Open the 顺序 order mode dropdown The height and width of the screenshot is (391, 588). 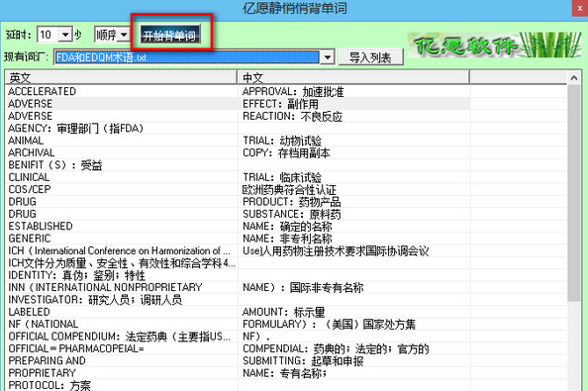coord(123,35)
